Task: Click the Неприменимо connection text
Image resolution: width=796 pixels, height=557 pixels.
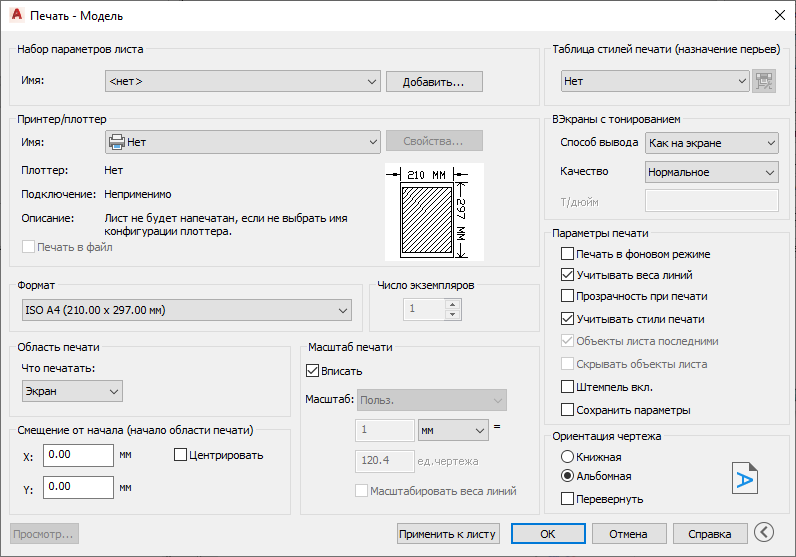Action: pyautogui.click(x=138, y=194)
